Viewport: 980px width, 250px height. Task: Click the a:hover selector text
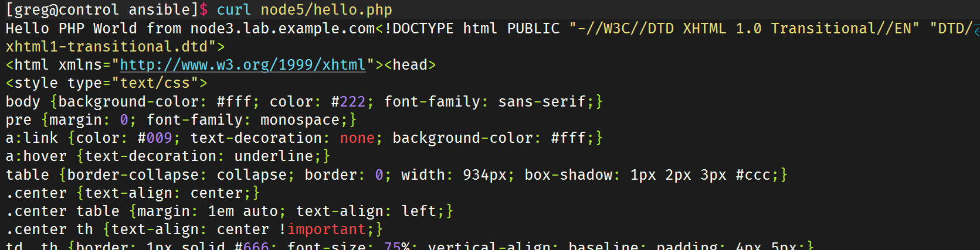pyautogui.click(x=36, y=156)
